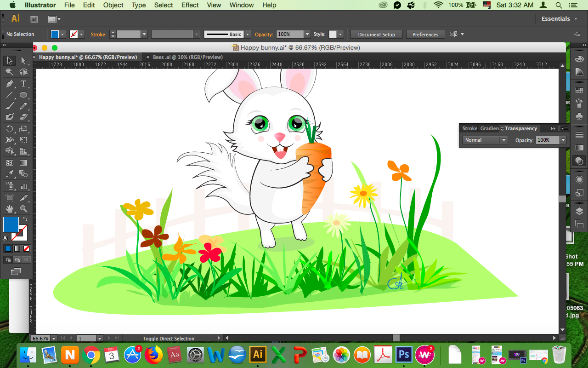Open the Swatches panel icon in dock
Viewport: 588px width, 368px height.
579,91
